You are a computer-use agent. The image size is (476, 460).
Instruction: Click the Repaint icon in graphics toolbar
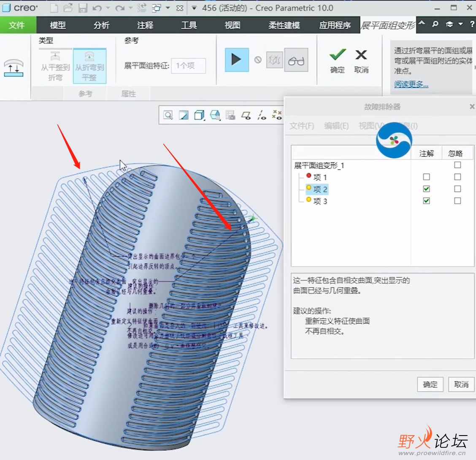click(x=184, y=115)
